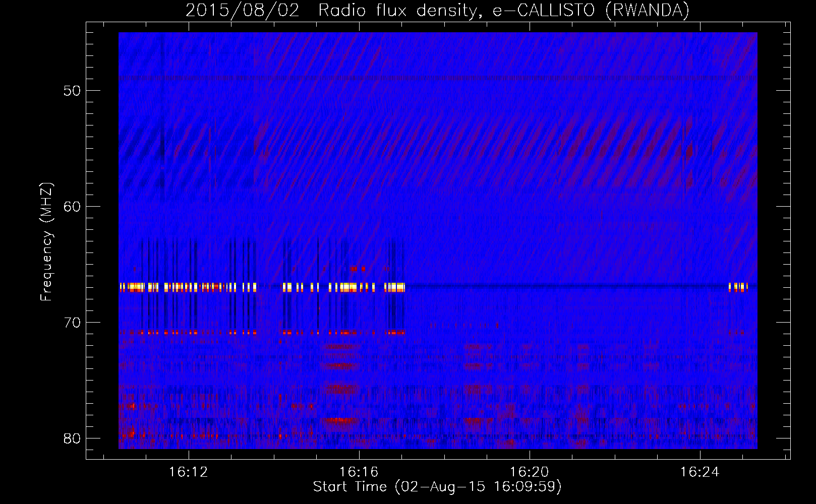Click the plot title mentioning e-CALLISTO (RWANDA)
The image size is (816, 504).
tap(437, 11)
